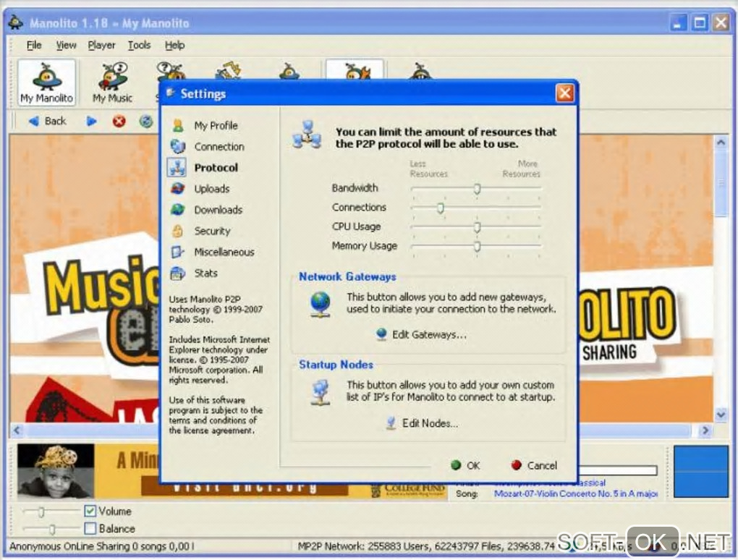This screenshot has width=738, height=560.
Task: Cancel the Settings dialog
Action: point(534,465)
